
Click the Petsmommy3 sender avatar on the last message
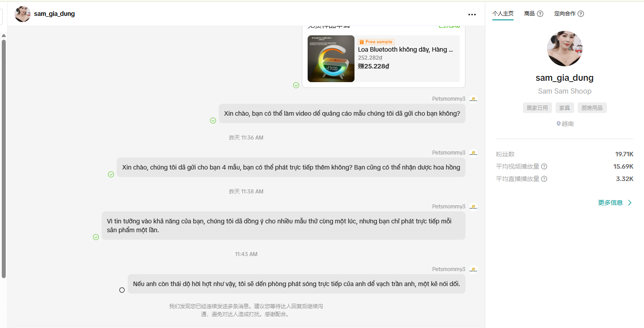473,269
